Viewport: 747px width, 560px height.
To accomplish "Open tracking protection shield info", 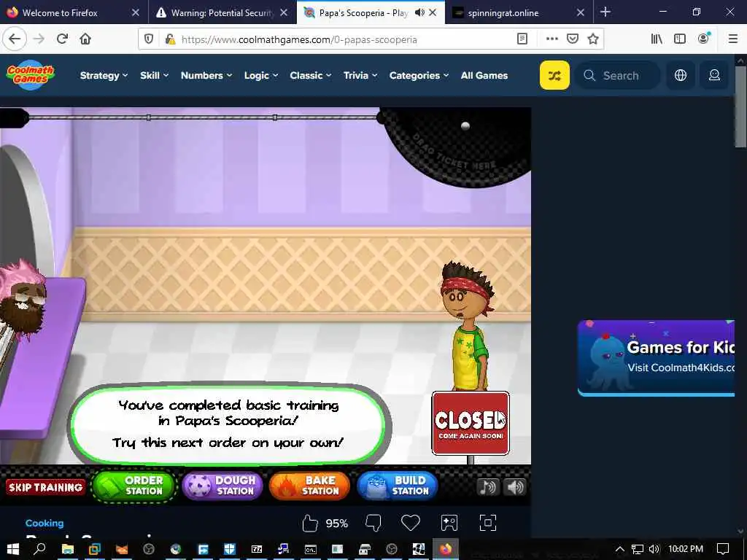I will 149,39.
